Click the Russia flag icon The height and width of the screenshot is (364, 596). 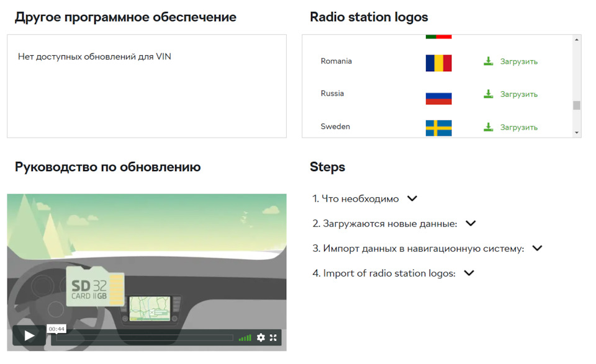(x=439, y=99)
